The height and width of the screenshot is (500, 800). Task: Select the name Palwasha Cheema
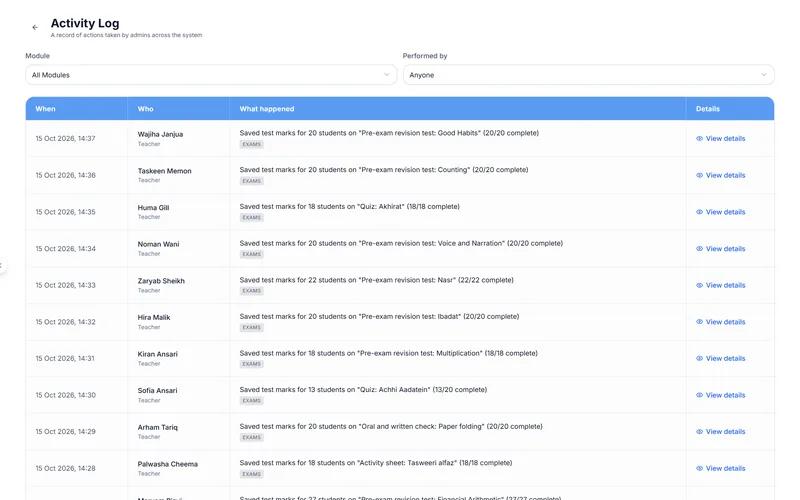pos(167,464)
